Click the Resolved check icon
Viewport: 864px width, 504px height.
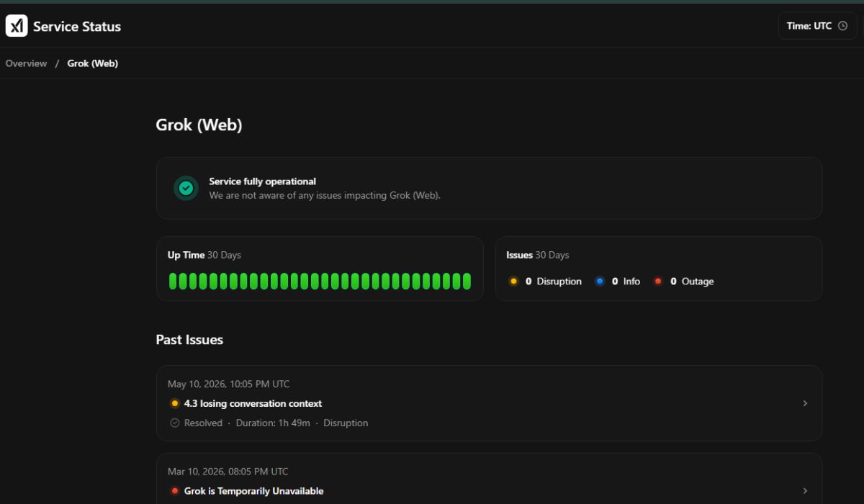click(x=174, y=423)
